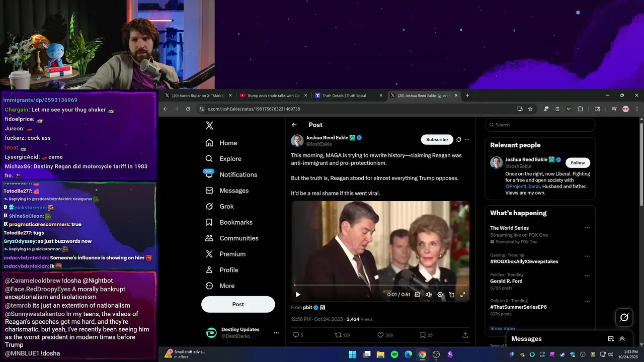Click the Grok explain icon beside Subscribe
Viewport: 644px width, 362px height.
click(x=458, y=139)
